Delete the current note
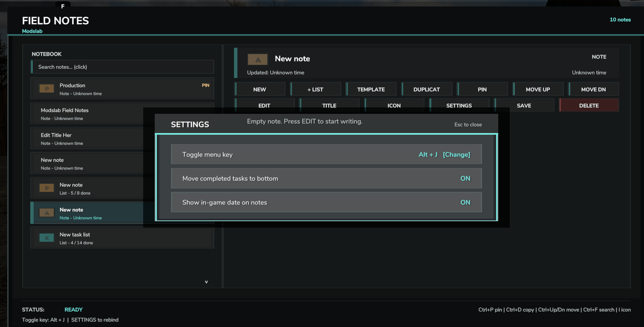 (589, 105)
